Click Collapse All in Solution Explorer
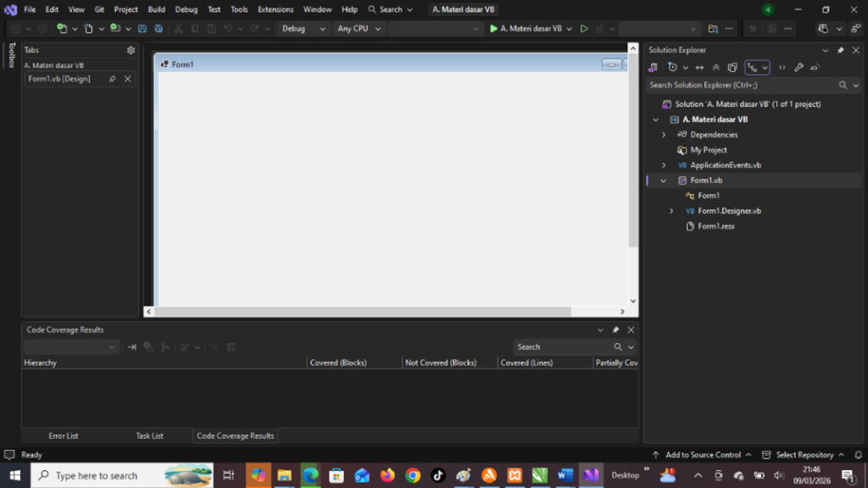Image resolution: width=868 pixels, height=488 pixels. coord(716,68)
